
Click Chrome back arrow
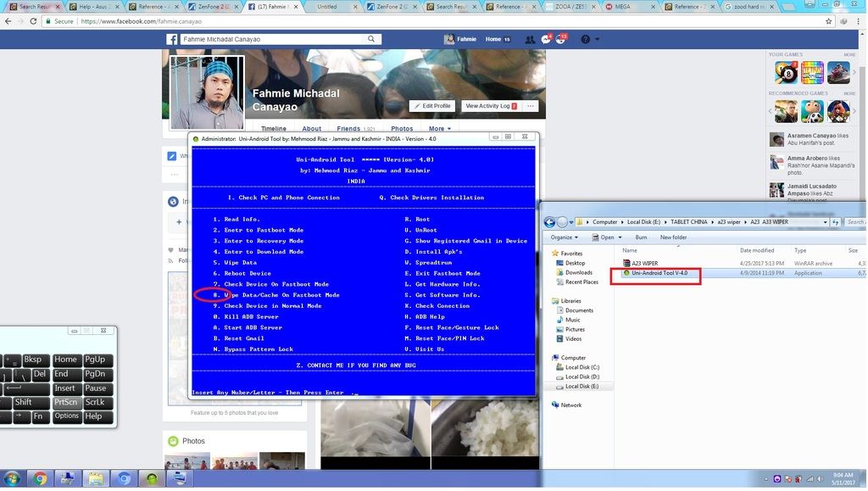pyautogui.click(x=8, y=21)
